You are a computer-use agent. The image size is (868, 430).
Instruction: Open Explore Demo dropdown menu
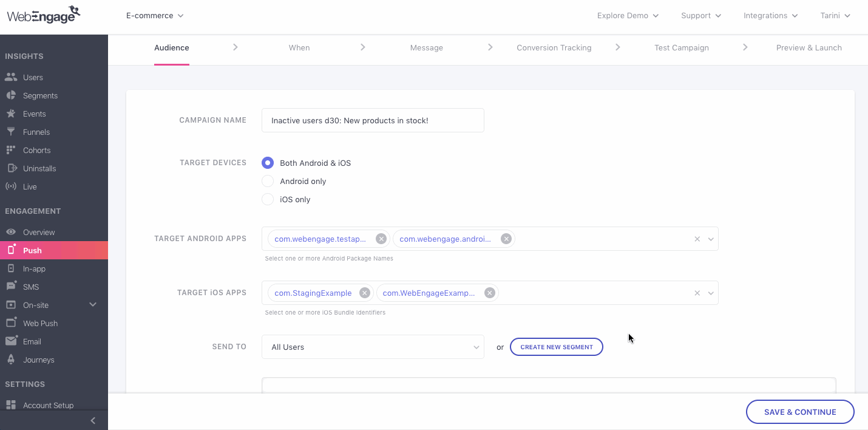coord(628,16)
